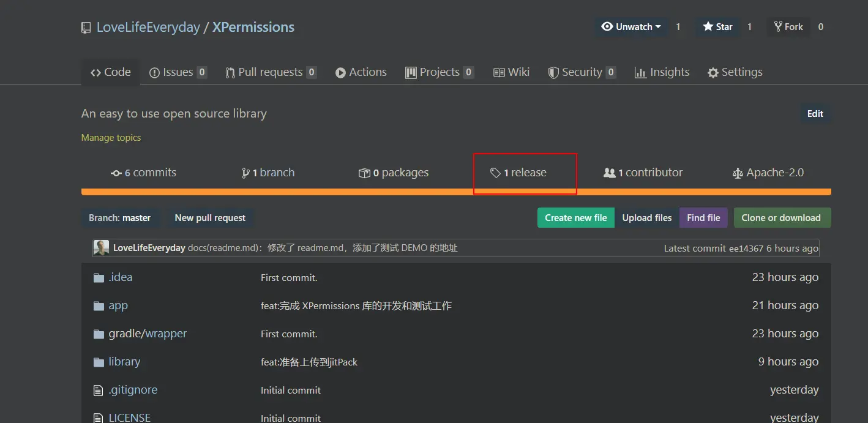
Task: Fork the repository
Action: tap(788, 27)
